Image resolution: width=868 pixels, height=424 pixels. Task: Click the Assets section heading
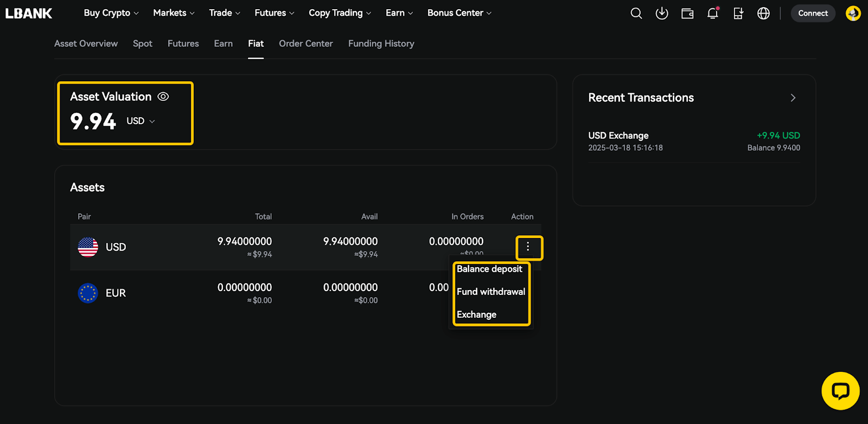pos(87,188)
